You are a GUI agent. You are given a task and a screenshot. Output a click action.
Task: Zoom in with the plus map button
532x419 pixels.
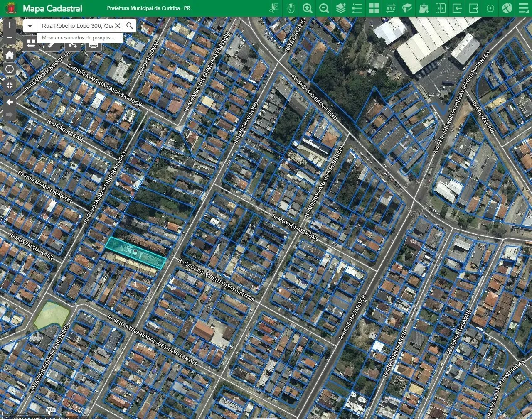pyautogui.click(x=10, y=25)
